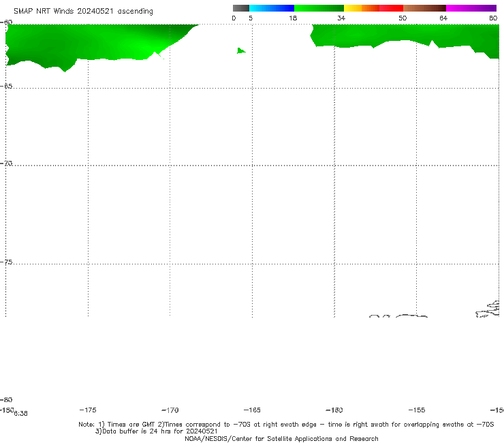Screen dimensions: 504x443
Task: Click the latitude label '-75'
Action: [x=6, y=262]
